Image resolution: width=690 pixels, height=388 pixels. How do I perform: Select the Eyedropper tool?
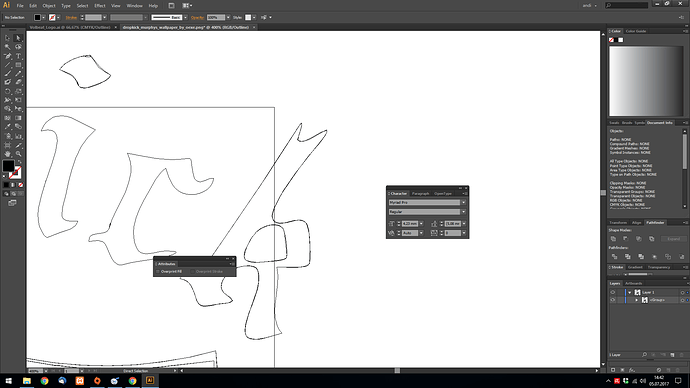7,127
